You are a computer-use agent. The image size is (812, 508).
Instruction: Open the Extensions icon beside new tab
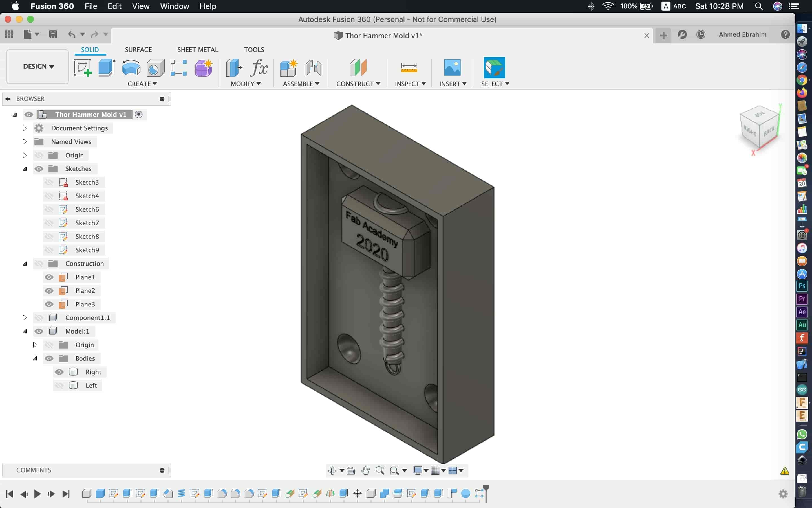click(682, 35)
